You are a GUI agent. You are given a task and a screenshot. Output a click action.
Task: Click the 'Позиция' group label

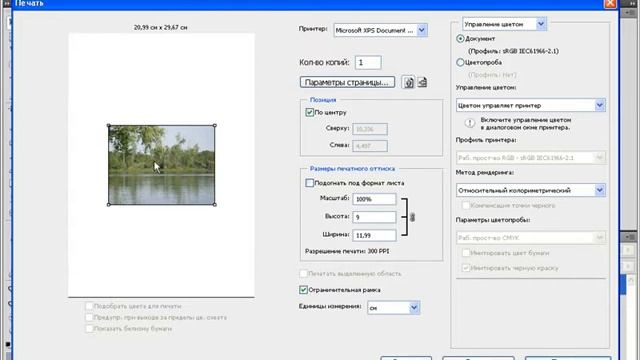point(323,100)
